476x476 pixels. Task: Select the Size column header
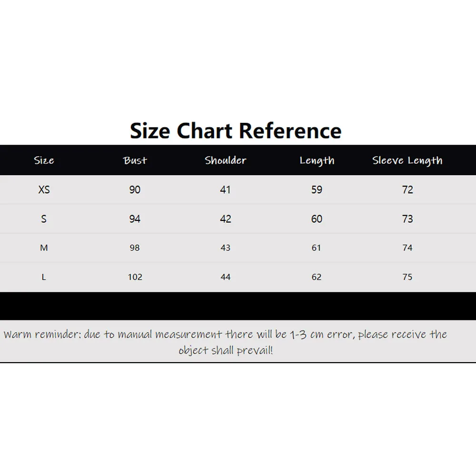(44, 160)
